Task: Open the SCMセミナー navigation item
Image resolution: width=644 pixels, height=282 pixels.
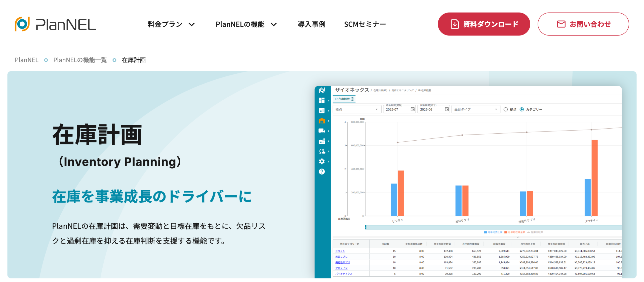Action: pos(365,24)
